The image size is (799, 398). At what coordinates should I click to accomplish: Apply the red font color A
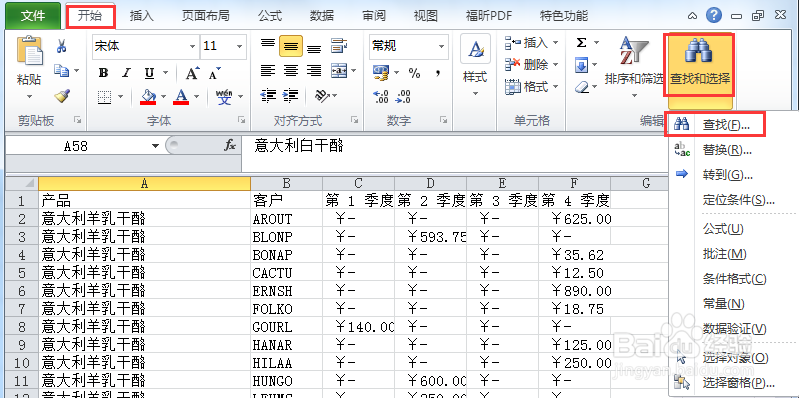pos(181,96)
